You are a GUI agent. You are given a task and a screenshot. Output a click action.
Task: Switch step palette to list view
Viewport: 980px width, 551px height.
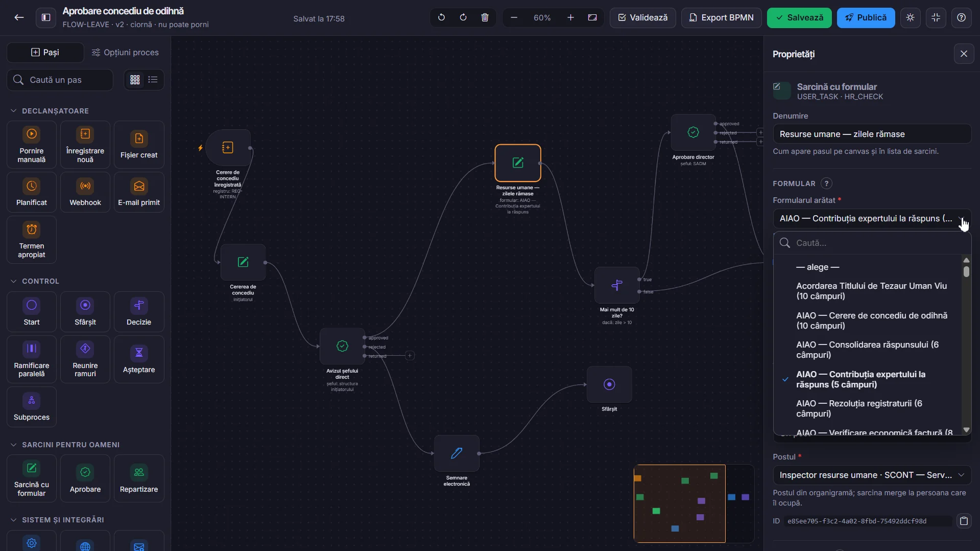point(153,80)
